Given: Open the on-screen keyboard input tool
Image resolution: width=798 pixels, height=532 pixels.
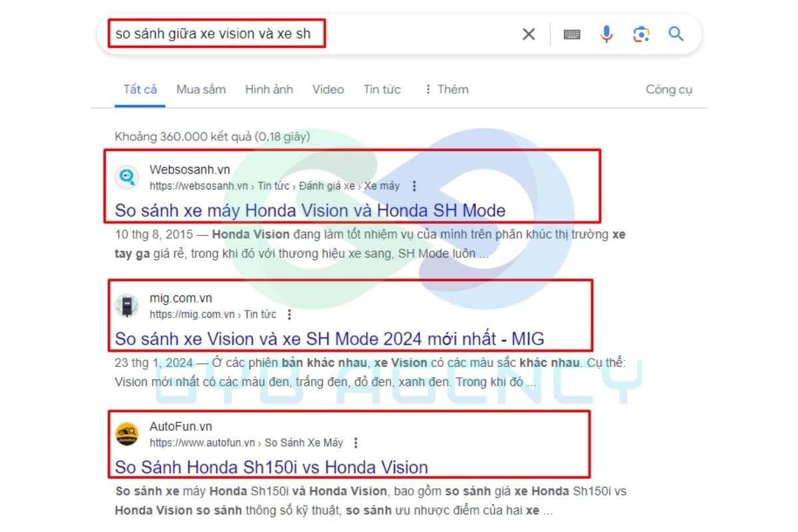Looking at the screenshot, I should 572,34.
